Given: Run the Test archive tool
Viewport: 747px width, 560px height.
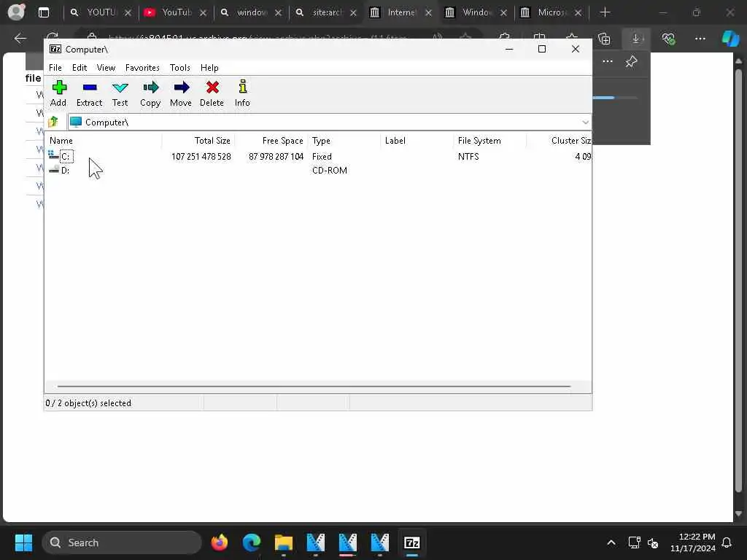Looking at the screenshot, I should tap(120, 93).
